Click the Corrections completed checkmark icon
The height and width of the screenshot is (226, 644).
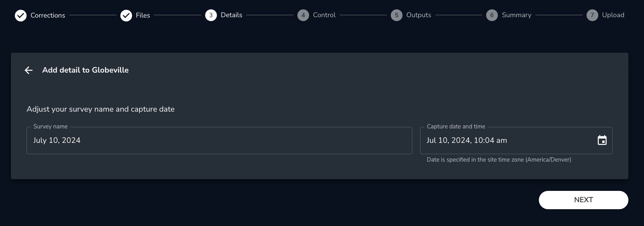(x=21, y=16)
